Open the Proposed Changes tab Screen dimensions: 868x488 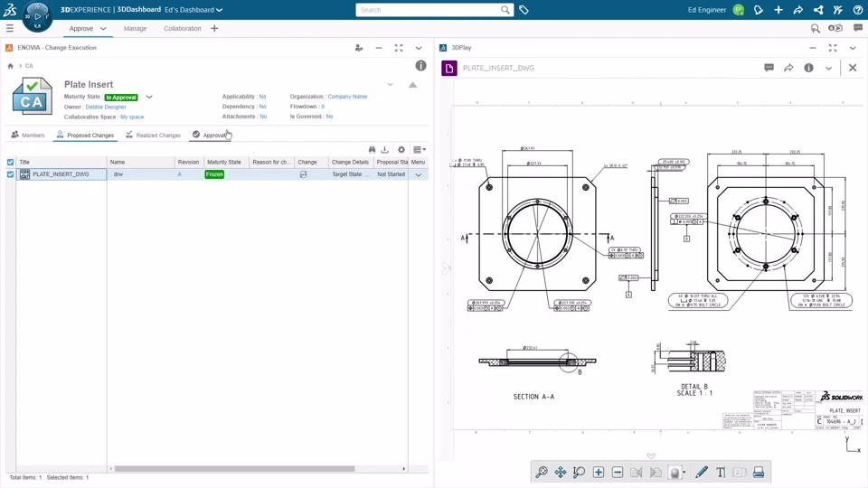pyautogui.click(x=85, y=135)
